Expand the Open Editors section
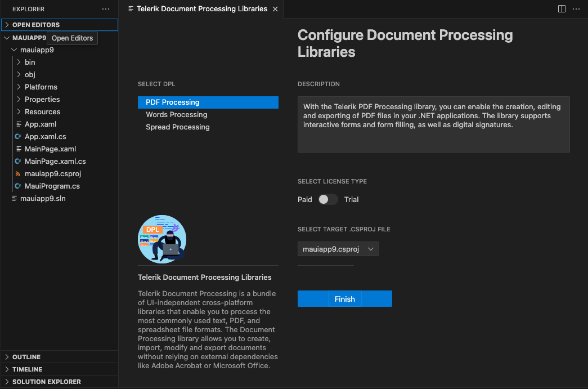588x389 pixels. pyautogui.click(x=60, y=25)
